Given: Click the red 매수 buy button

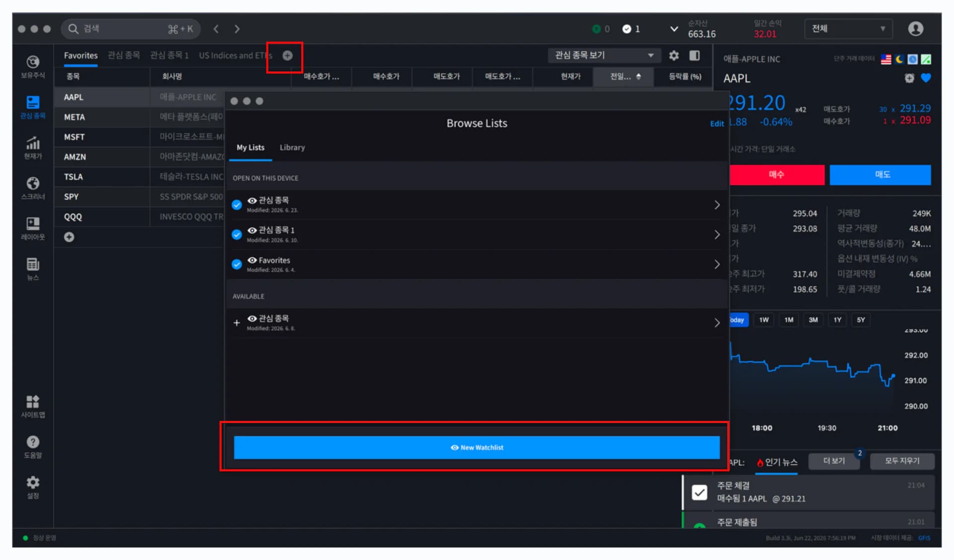Looking at the screenshot, I should [x=777, y=175].
